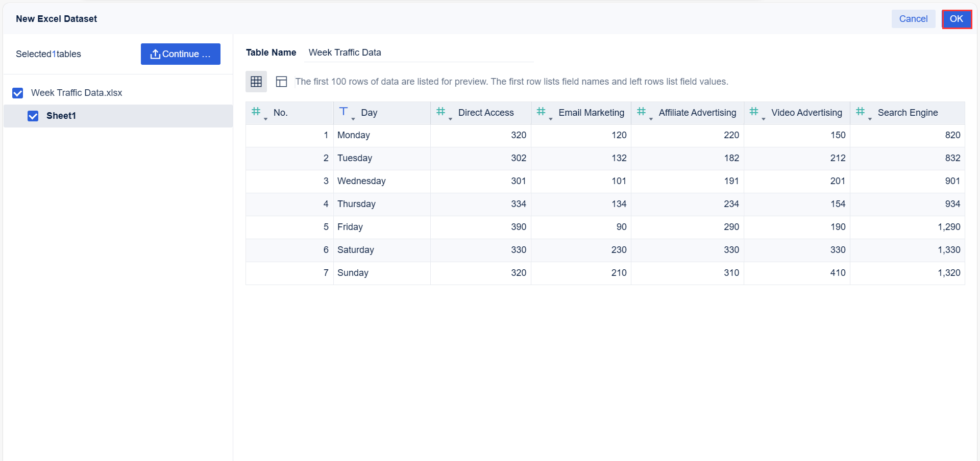
Task: Click the number type icon for No. column
Action: (256, 112)
